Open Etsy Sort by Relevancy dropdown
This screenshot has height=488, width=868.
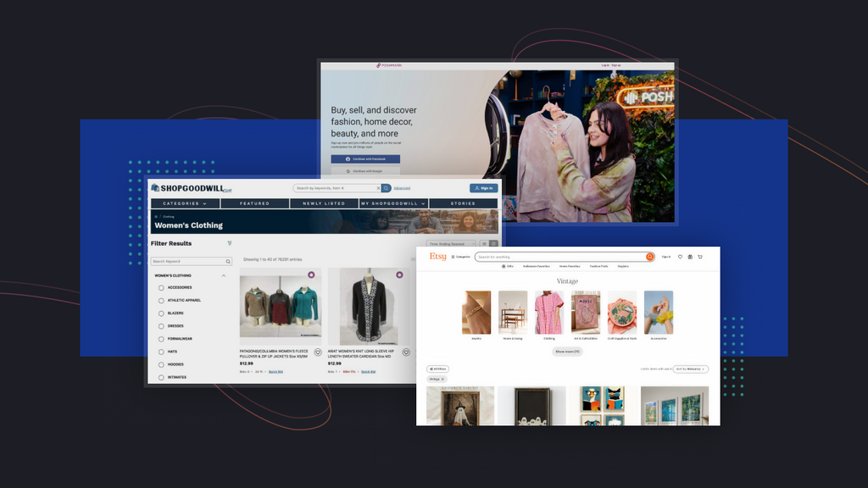pyautogui.click(x=691, y=369)
